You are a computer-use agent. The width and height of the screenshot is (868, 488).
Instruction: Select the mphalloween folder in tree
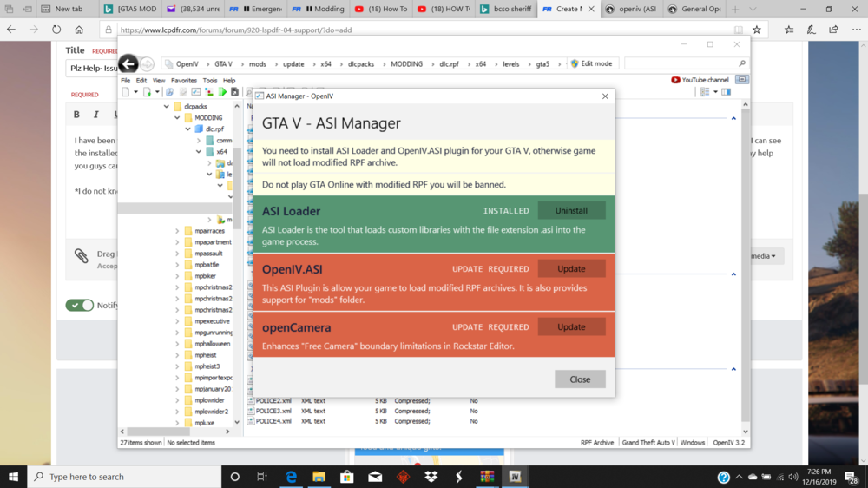212,344
